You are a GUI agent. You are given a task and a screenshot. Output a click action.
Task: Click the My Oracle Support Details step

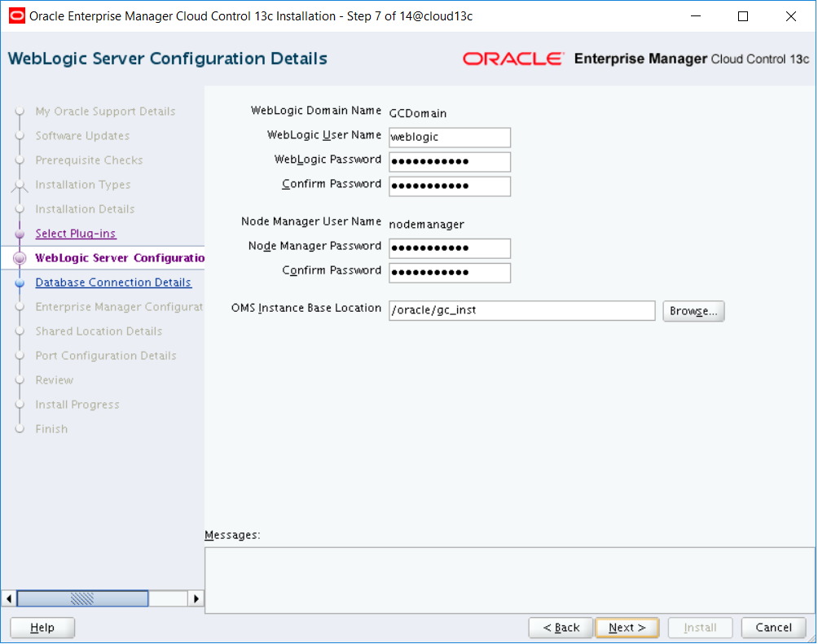click(105, 111)
